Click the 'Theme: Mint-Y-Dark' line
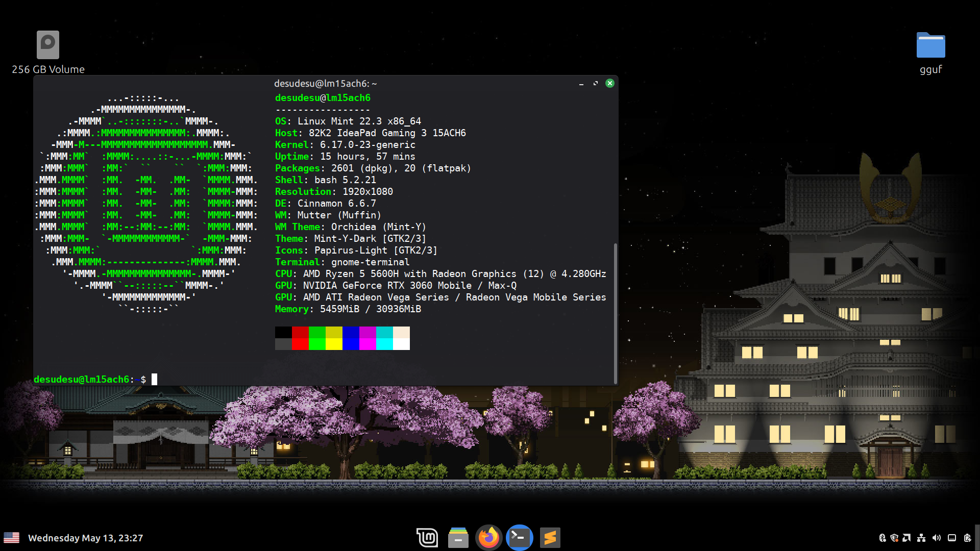This screenshot has height=551, width=980. [x=351, y=238]
